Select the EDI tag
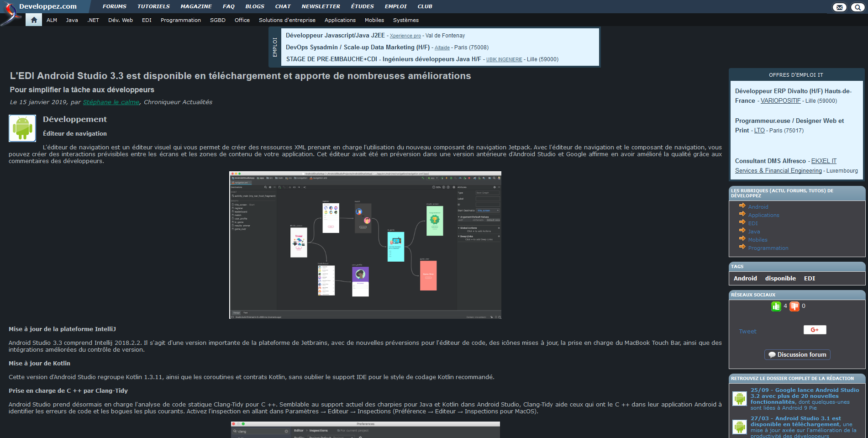Screen dimensions: 868x438 810,278
